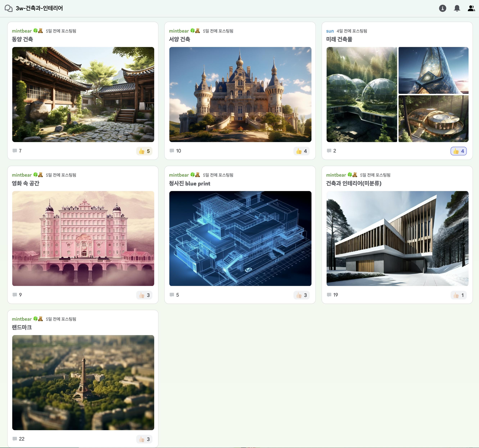Screen dimensions: 479x448
Task: Open the 청사진 blue print post title
Action: pos(189,183)
